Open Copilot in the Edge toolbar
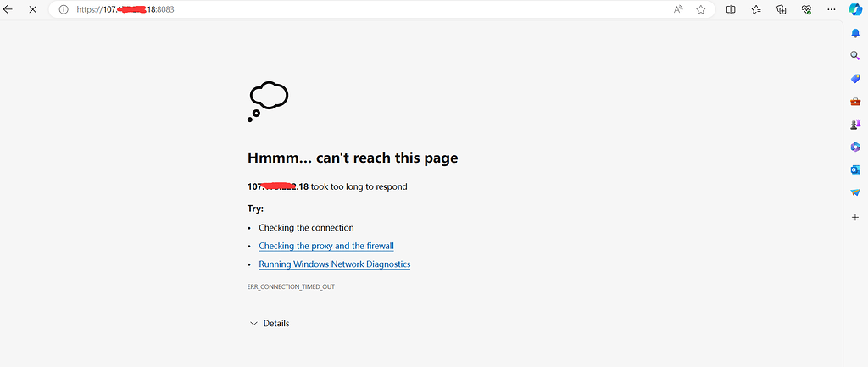The height and width of the screenshot is (367, 868). coord(855,9)
